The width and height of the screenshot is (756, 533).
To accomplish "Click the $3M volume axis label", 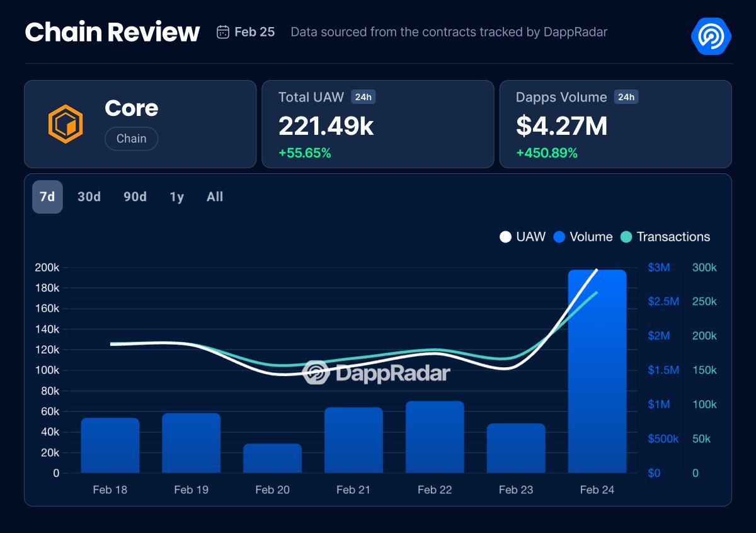I will pos(659,268).
